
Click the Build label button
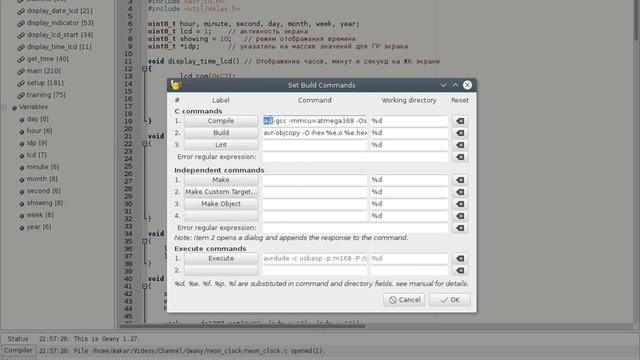click(221, 133)
